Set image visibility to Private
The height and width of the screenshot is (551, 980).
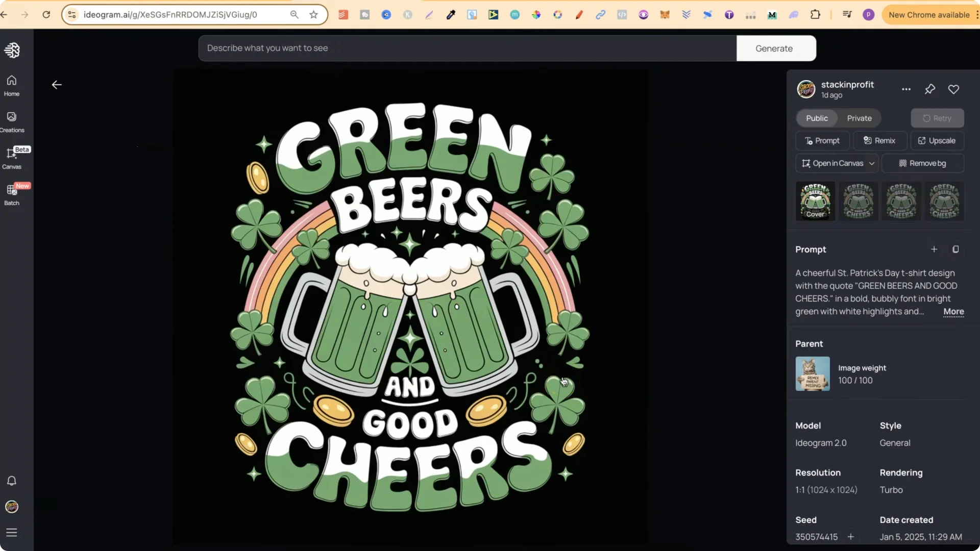click(x=860, y=118)
